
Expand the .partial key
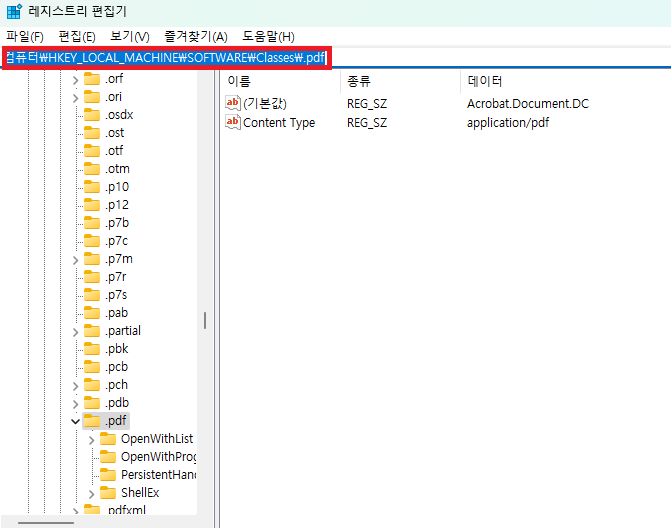[75, 332]
